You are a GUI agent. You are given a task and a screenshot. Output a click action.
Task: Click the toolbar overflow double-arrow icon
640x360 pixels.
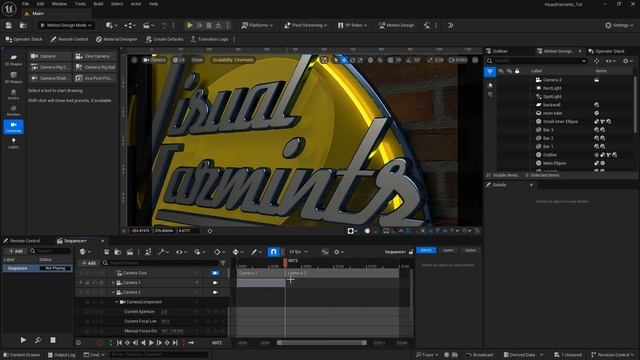point(451,25)
